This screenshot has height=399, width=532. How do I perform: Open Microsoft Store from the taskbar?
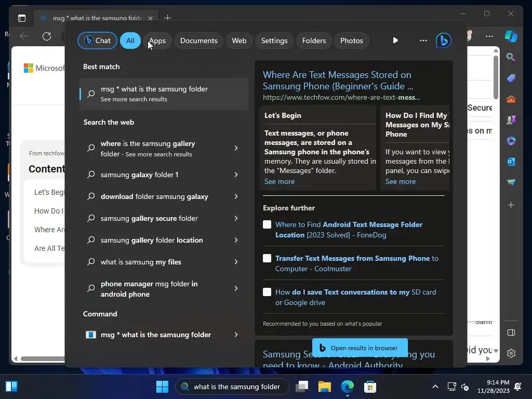point(370,387)
